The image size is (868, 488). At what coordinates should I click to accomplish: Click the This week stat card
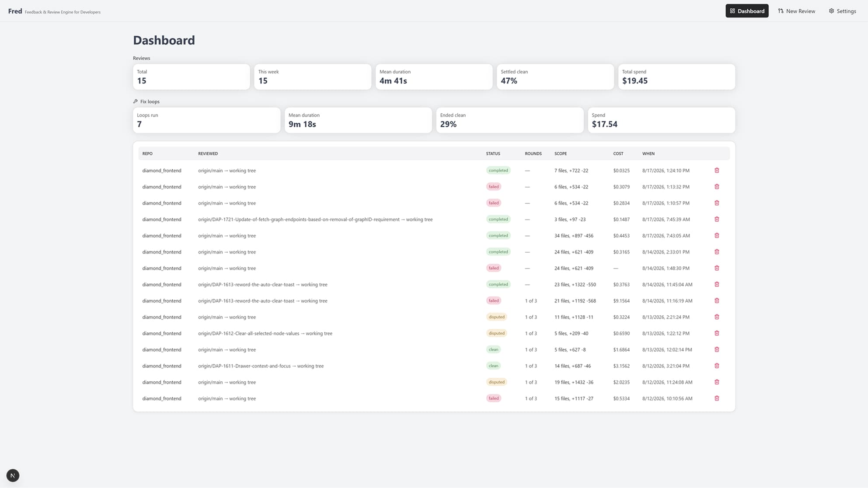tap(313, 77)
